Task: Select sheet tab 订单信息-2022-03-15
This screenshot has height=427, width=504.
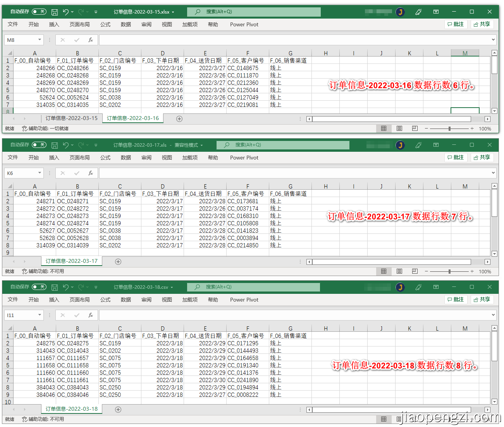Action: (x=72, y=118)
